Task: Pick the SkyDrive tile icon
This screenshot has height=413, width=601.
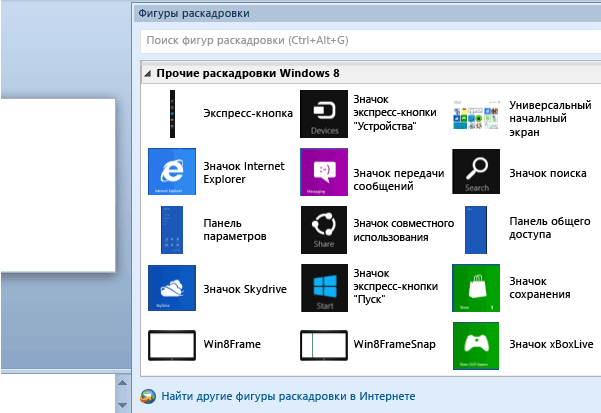Action: click(x=172, y=288)
